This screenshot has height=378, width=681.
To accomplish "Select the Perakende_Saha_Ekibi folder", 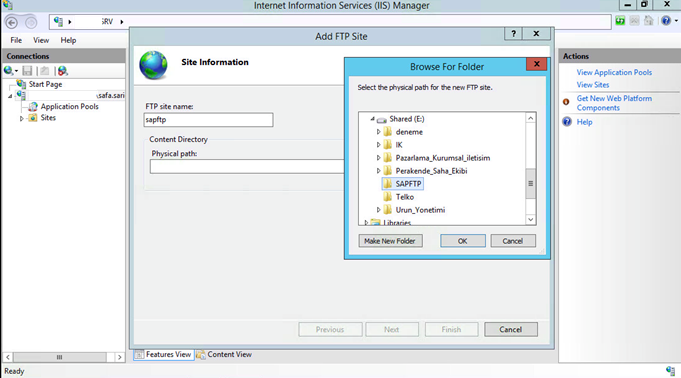I will click(431, 171).
